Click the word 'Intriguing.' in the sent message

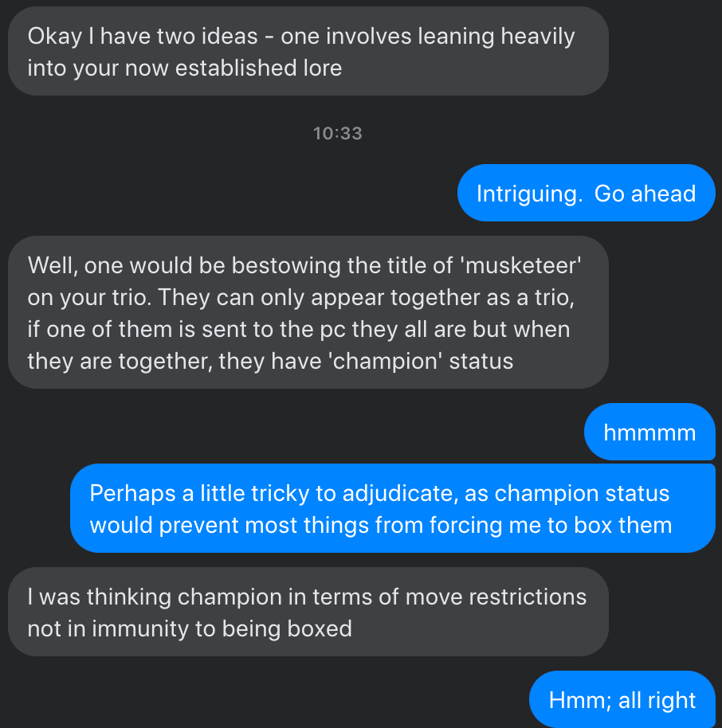pos(530,194)
